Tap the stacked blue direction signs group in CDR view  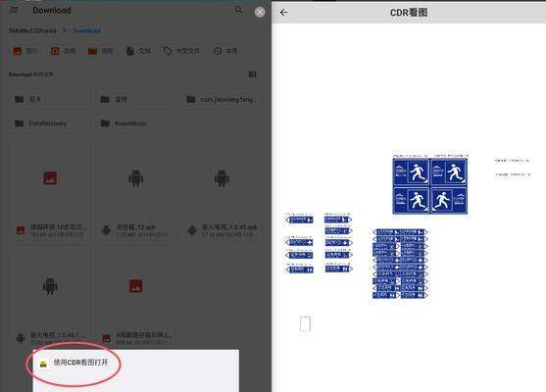coord(400,264)
